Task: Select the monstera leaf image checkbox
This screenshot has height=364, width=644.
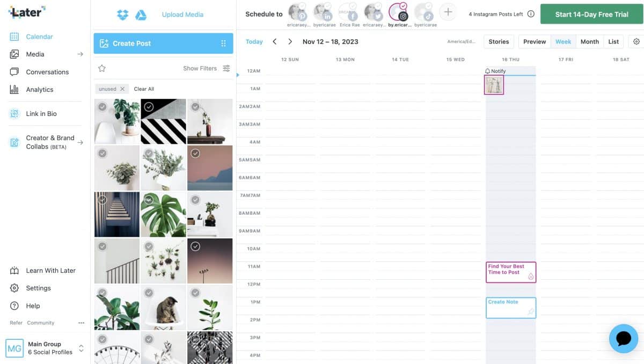Action: [149, 200]
